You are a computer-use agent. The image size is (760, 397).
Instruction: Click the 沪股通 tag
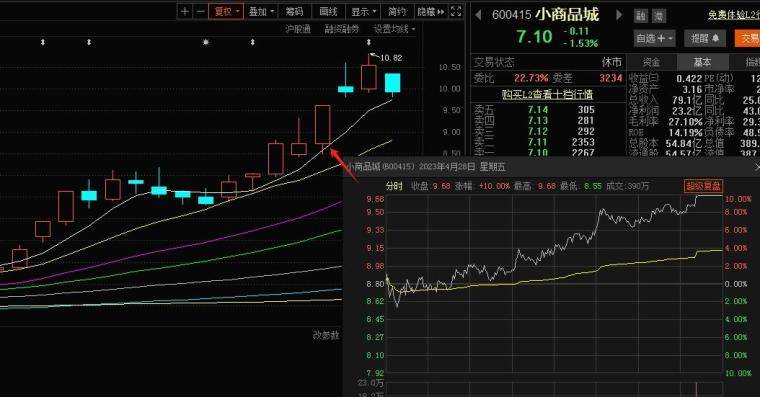[298, 29]
